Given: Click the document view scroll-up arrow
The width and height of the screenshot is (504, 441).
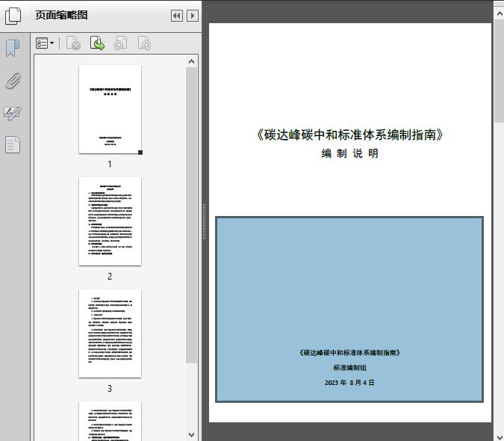Looking at the screenshot, I should tap(500, 13).
